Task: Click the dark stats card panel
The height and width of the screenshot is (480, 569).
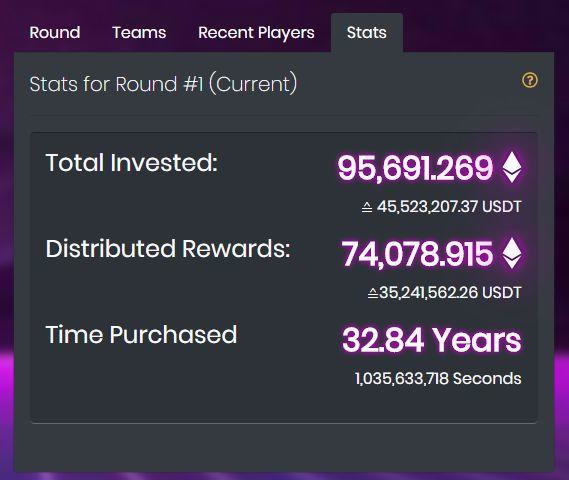Action: pos(284,278)
